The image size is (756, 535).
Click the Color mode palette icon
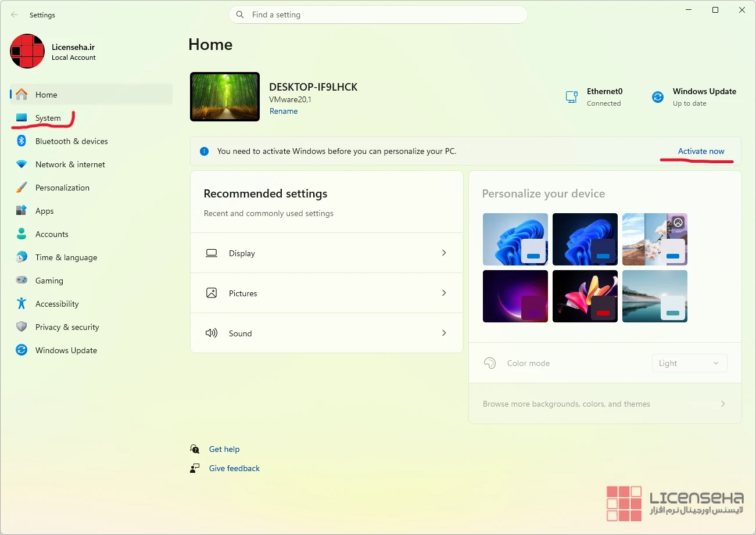[x=490, y=363]
